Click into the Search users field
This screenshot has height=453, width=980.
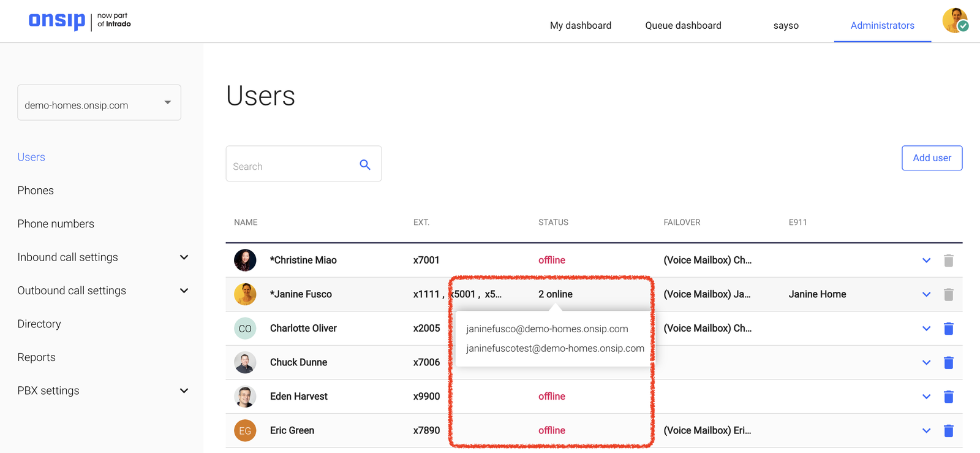tap(291, 166)
